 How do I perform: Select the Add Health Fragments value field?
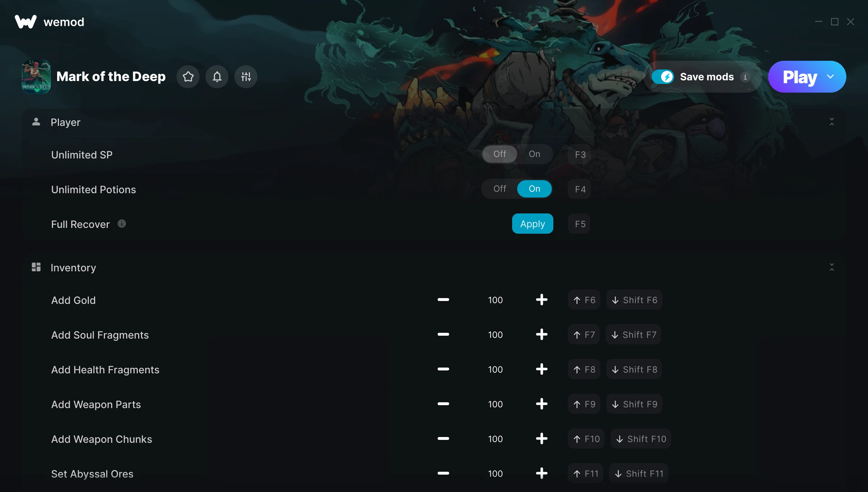click(495, 369)
